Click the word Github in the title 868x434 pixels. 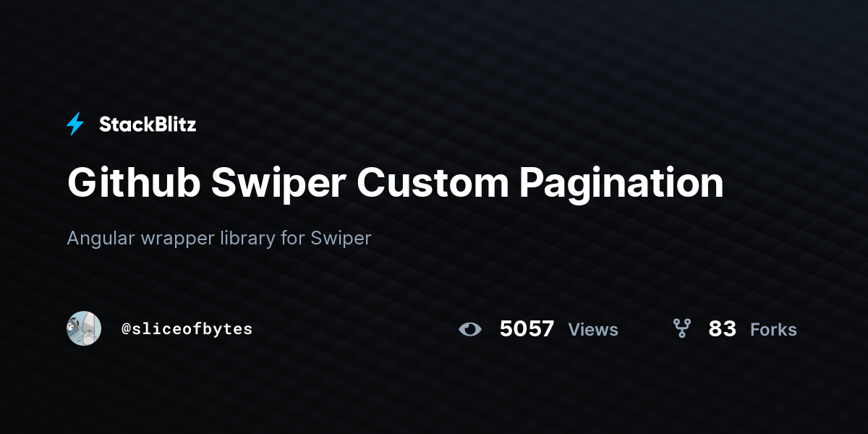point(134,184)
